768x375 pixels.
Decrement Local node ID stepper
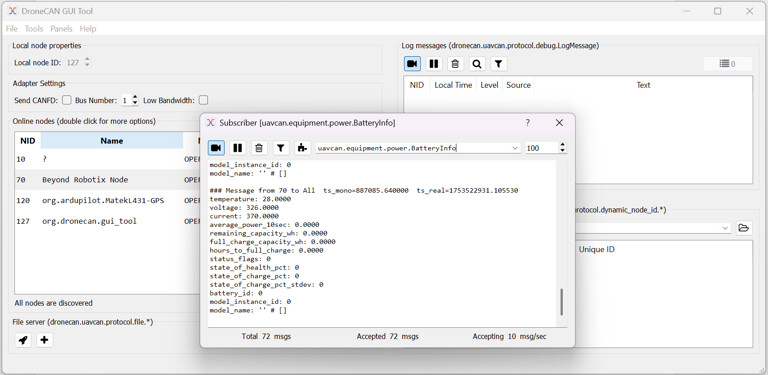point(87,66)
